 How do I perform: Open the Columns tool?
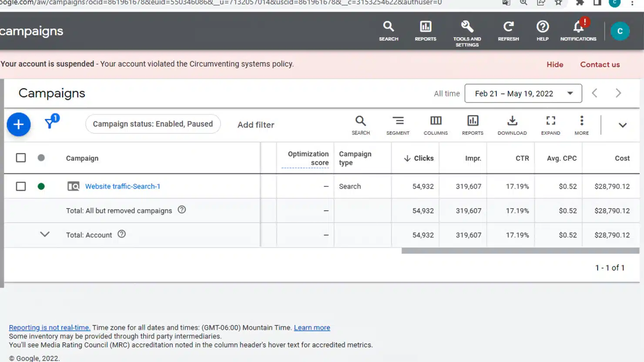(436, 125)
